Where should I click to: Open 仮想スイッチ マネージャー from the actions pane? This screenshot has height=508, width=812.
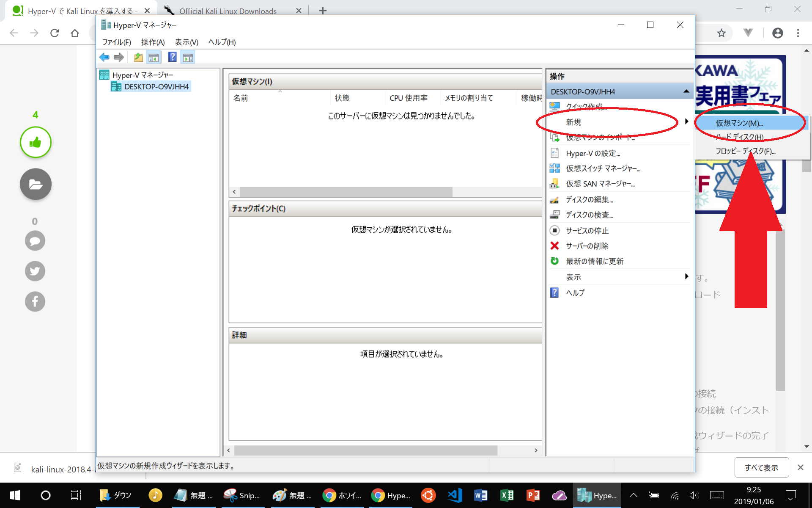603,168
